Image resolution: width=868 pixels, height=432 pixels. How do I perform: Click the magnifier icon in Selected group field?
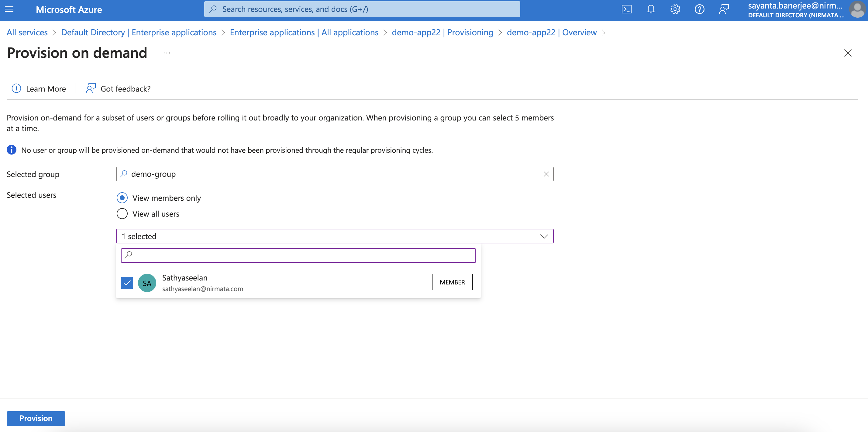[x=124, y=174]
